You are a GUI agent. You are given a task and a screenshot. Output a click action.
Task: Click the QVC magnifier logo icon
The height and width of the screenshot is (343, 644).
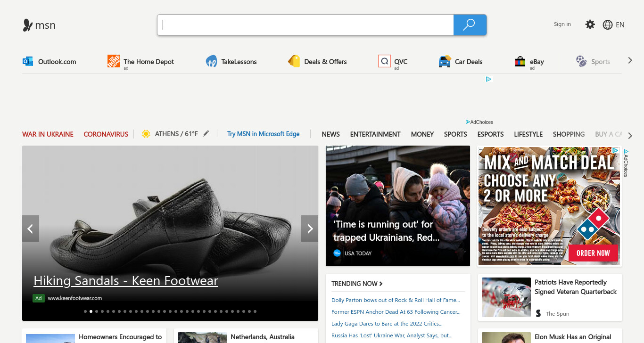pyautogui.click(x=384, y=61)
